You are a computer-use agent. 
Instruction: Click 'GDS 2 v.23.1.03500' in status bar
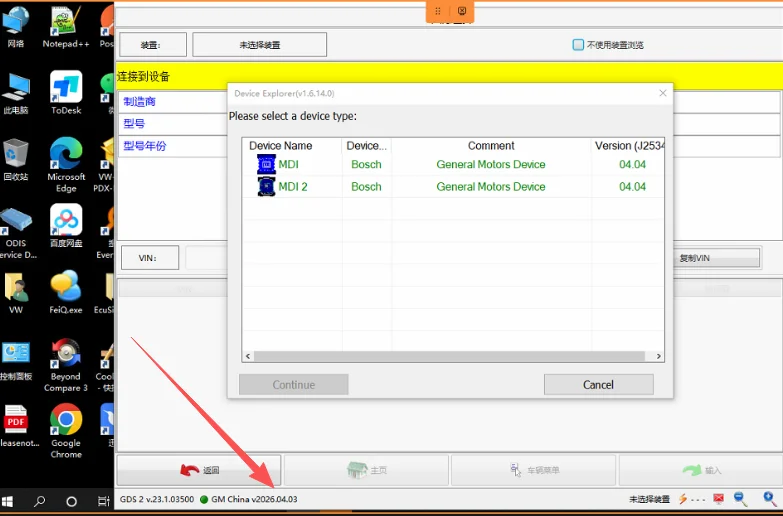click(x=157, y=499)
